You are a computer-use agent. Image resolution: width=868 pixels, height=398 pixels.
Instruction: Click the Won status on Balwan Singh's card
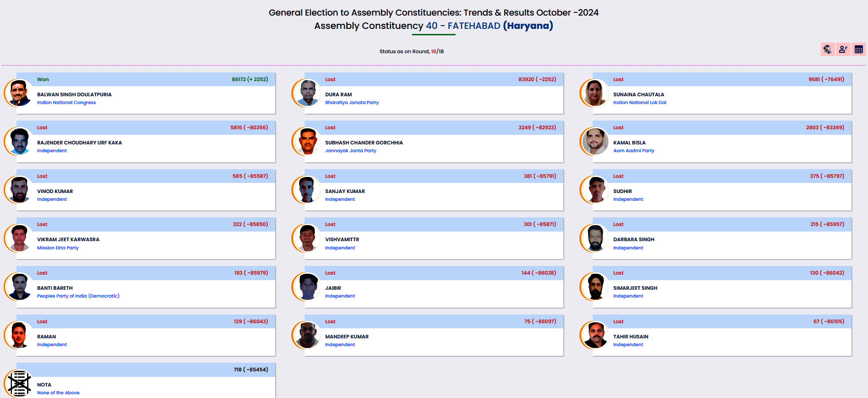[x=43, y=79]
